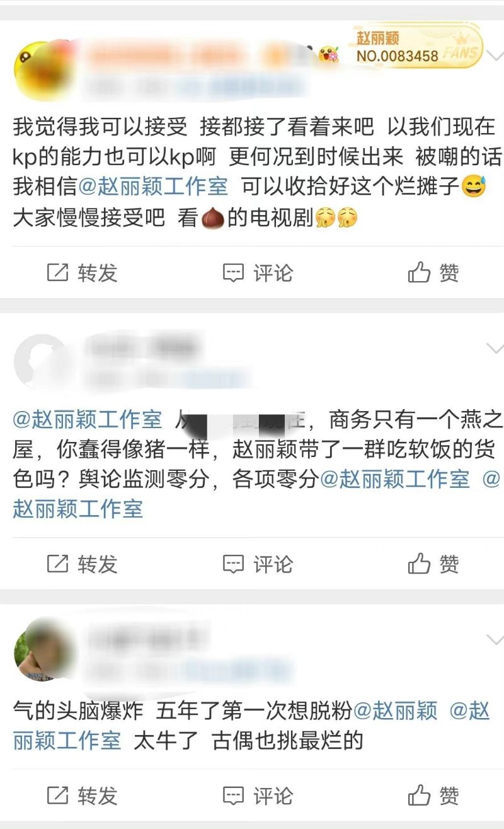Like the first post with thumbs-up
This screenshot has width=504, height=829.
[433, 273]
